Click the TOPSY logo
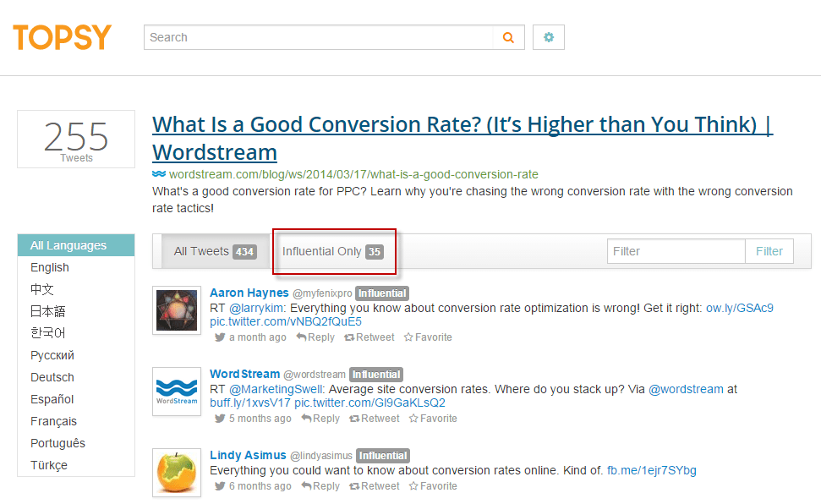 pyautogui.click(x=63, y=37)
